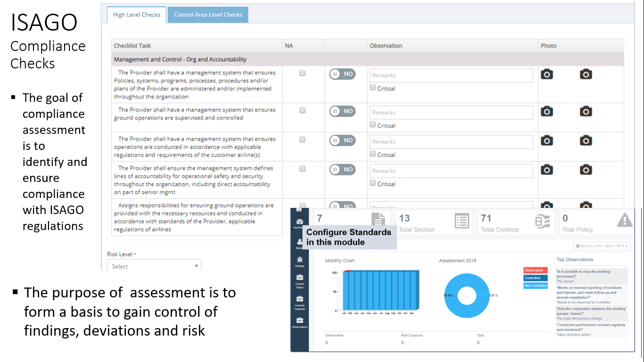644x362 pixels.
Task: Switch to Control Area Level Checks tab
Action: 208,15
